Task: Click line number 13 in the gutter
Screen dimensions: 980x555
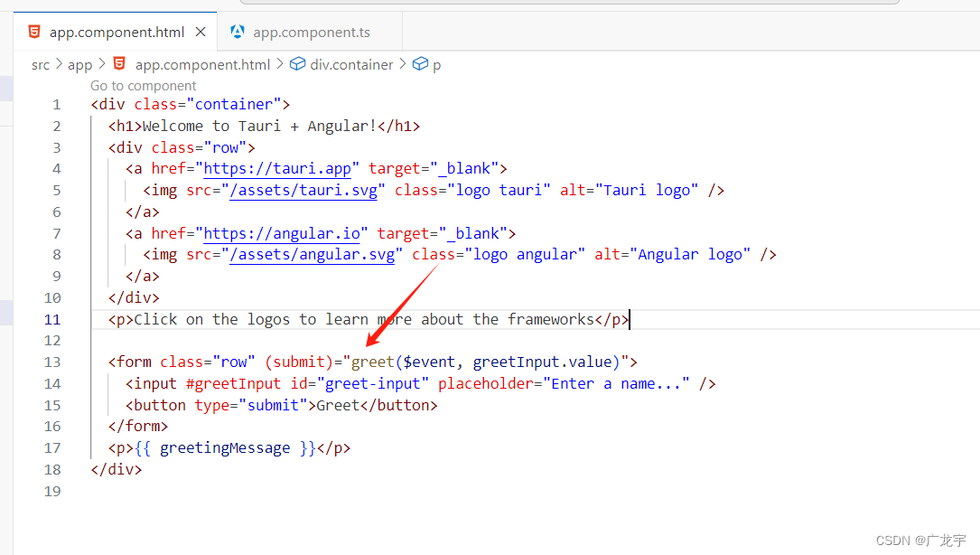Action: (52, 362)
